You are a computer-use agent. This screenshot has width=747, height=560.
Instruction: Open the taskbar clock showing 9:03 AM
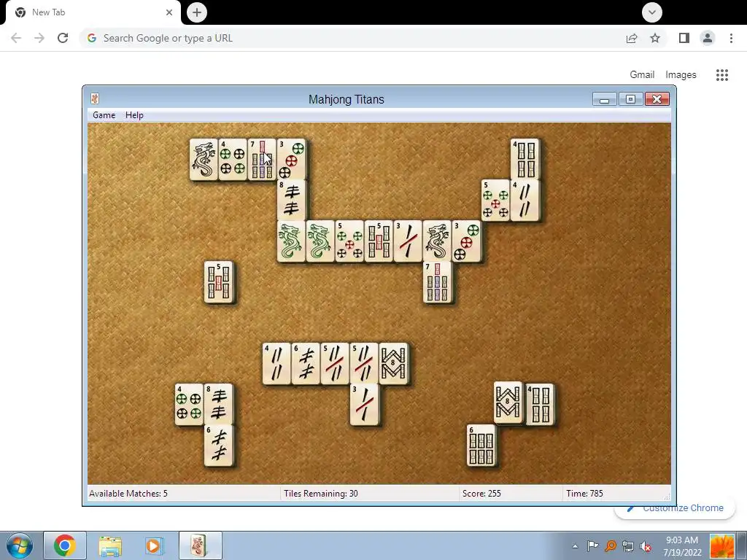point(682,546)
